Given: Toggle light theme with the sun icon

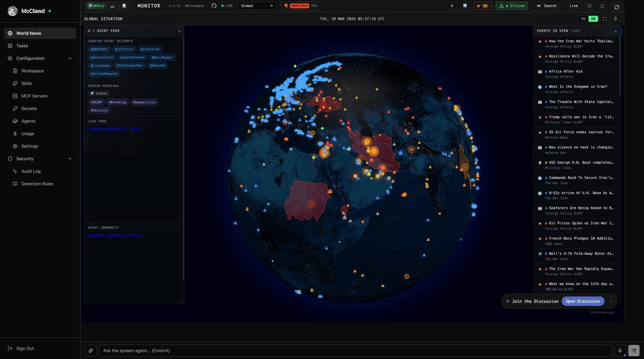Looking at the screenshot, I should pyautogui.click(x=590, y=6).
